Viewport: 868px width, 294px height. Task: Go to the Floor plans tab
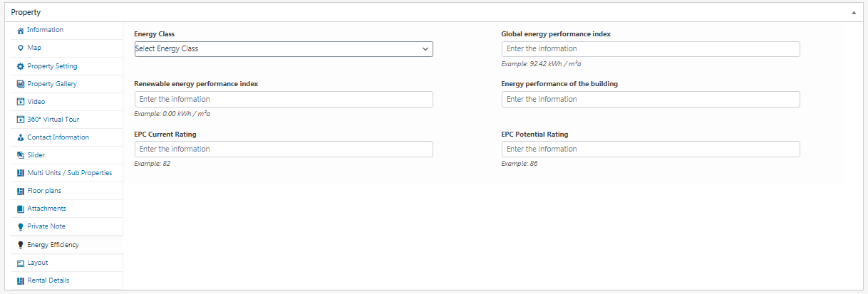pos(67,191)
